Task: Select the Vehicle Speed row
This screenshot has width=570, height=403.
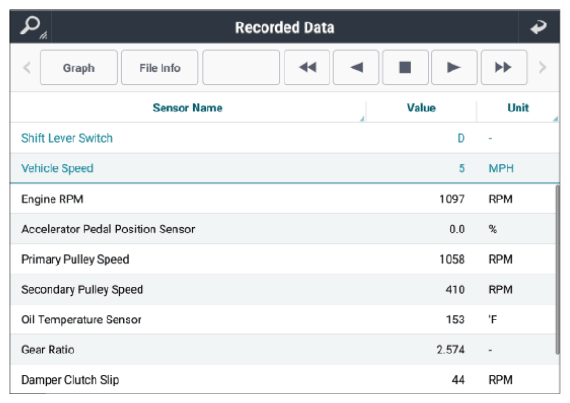Action: click(285, 168)
